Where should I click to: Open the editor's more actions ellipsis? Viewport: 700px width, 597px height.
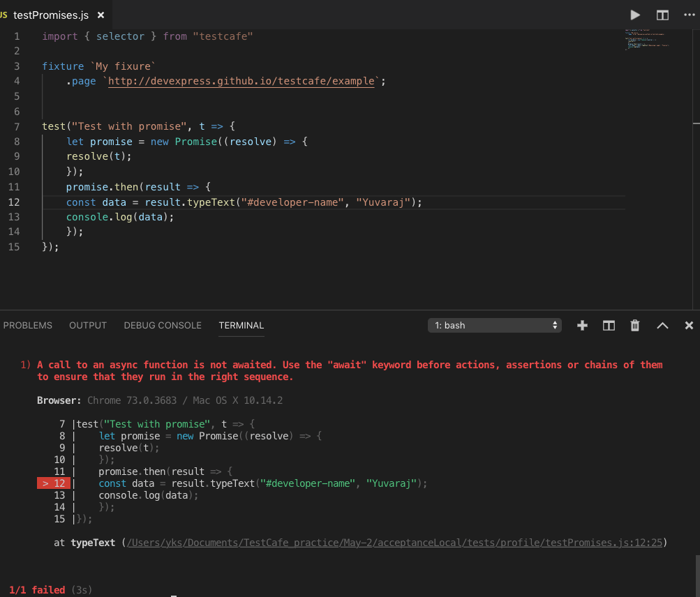pyautogui.click(x=690, y=15)
